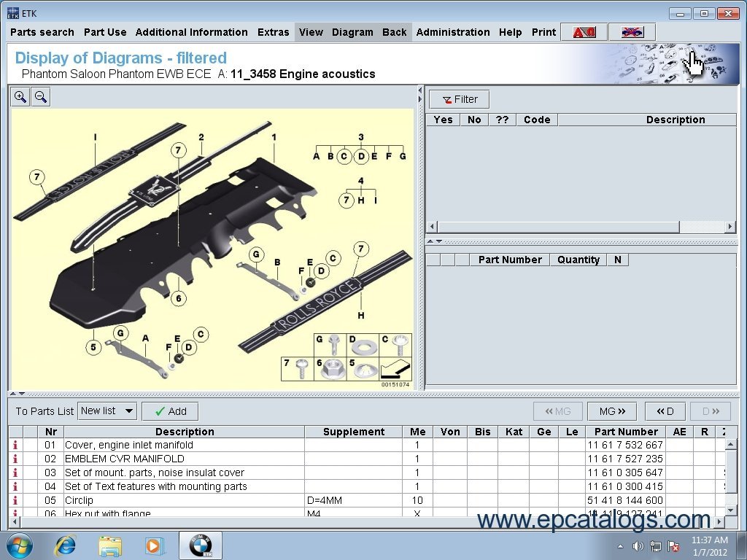
Task: Open the Parts search menu
Action: [x=42, y=32]
